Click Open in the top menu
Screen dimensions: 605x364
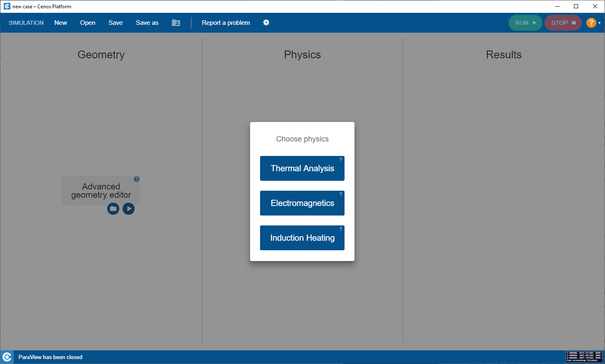pyautogui.click(x=88, y=23)
